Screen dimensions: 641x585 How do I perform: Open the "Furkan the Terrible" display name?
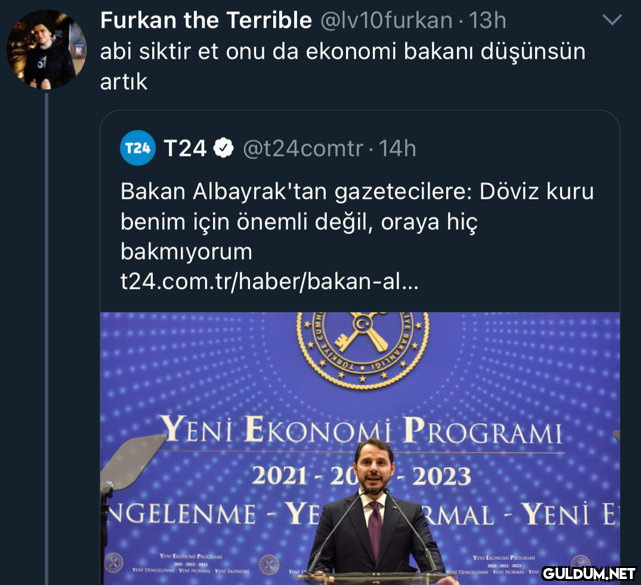point(206,20)
